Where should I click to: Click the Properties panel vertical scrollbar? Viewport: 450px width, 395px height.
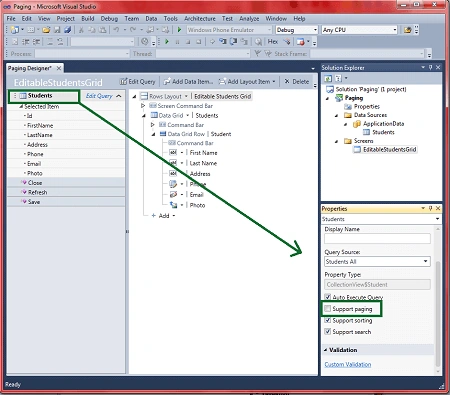pos(438,313)
